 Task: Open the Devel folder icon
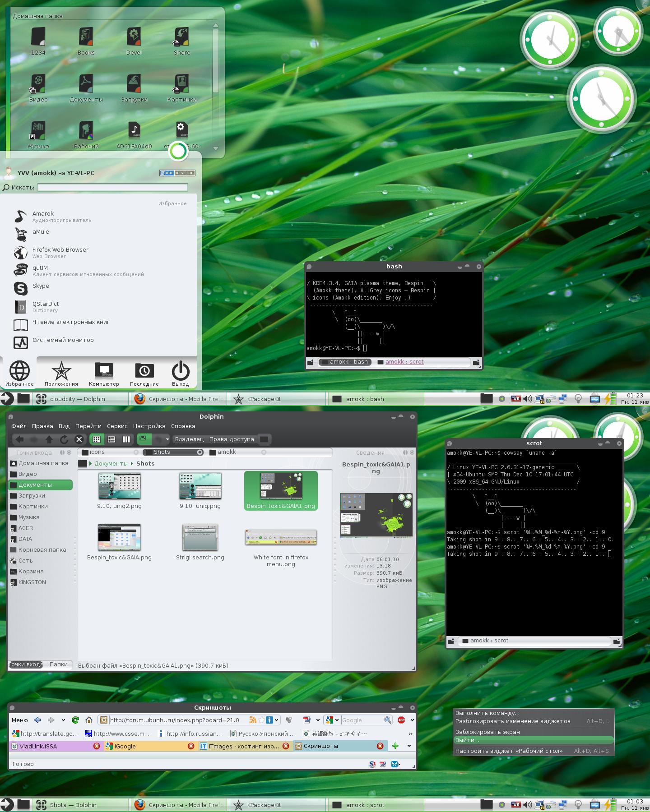134,41
